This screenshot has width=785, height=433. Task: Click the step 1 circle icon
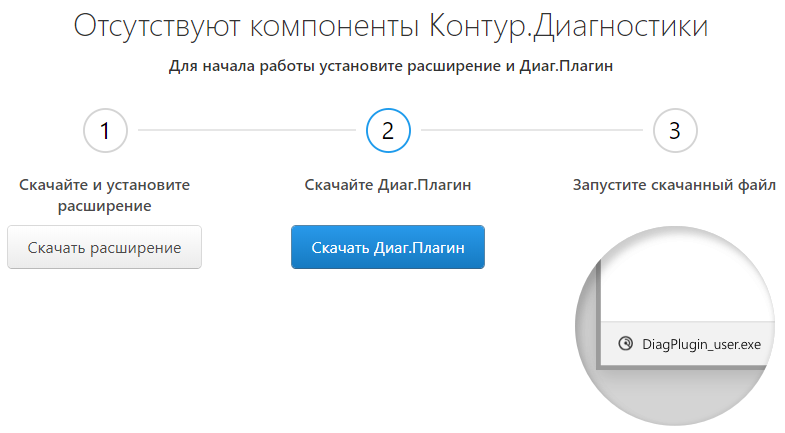point(105,130)
